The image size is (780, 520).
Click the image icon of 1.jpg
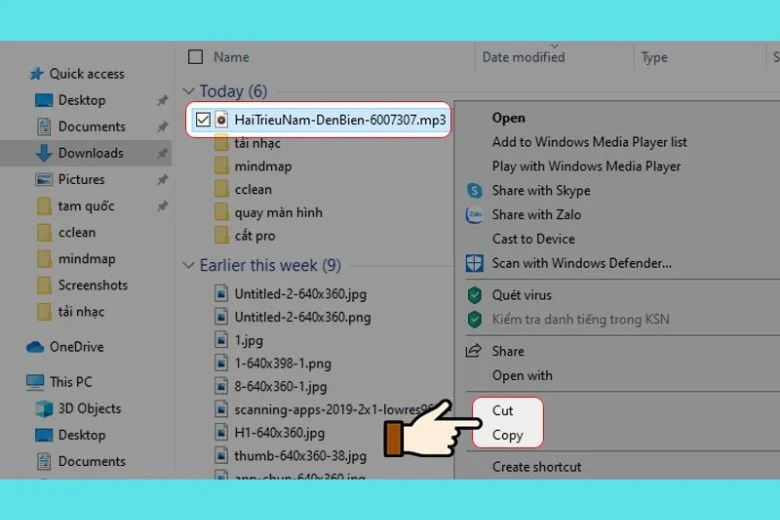coord(221,340)
